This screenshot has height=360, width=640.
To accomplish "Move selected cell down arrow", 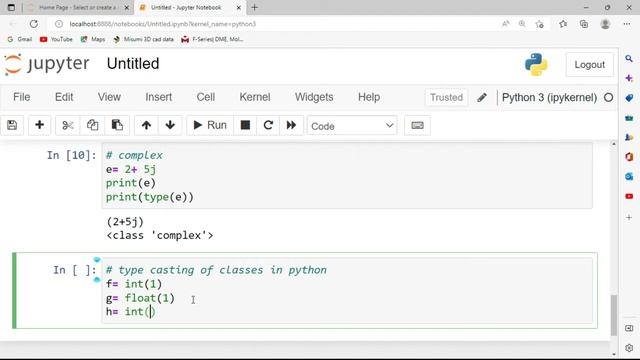I will click(x=170, y=125).
